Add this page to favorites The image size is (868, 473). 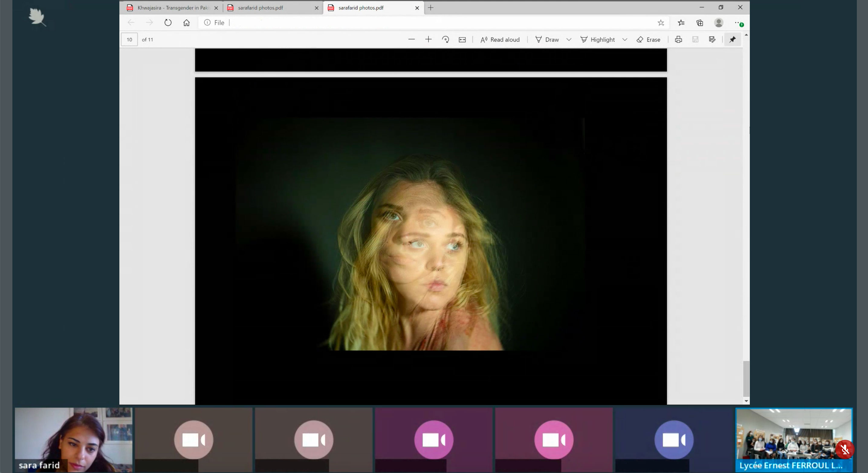click(x=661, y=23)
